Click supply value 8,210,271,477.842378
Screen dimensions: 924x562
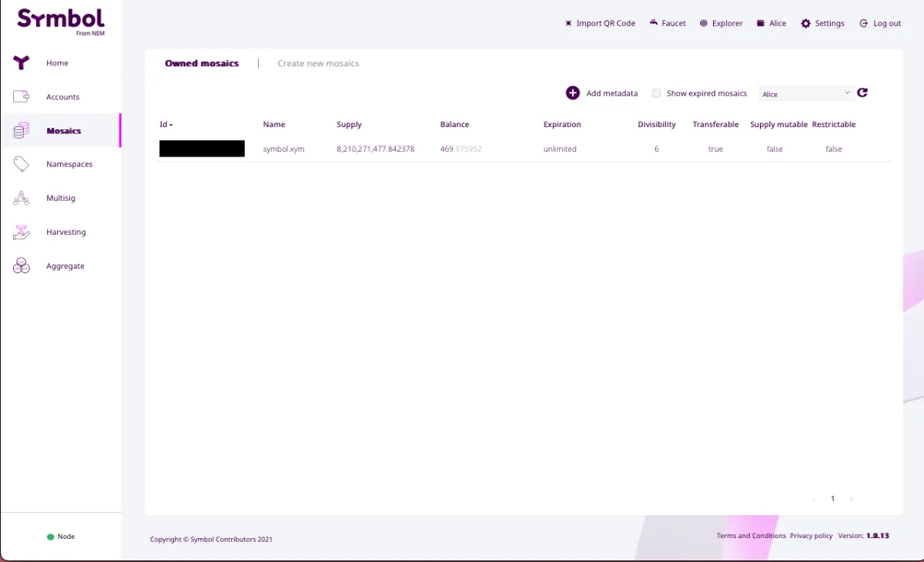coord(376,149)
